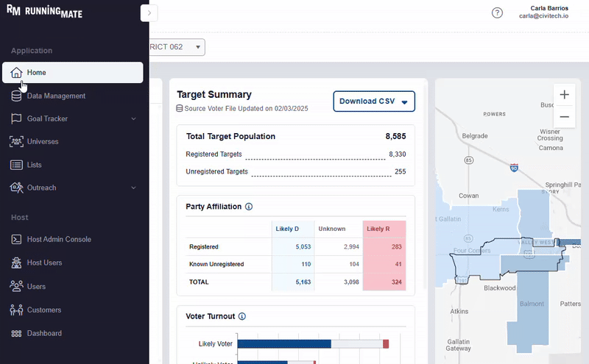The image size is (589, 364).
Task: Click the Universes people icon
Action: pos(16,141)
